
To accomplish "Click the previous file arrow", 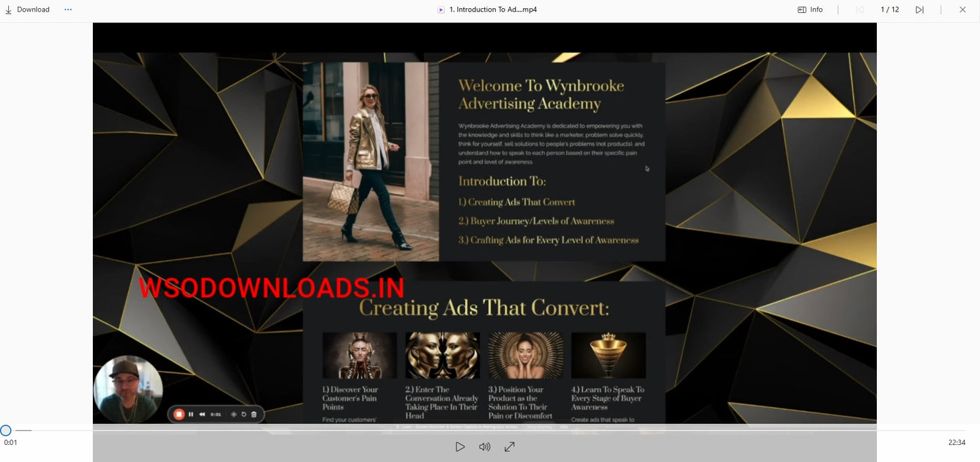I will click(860, 9).
